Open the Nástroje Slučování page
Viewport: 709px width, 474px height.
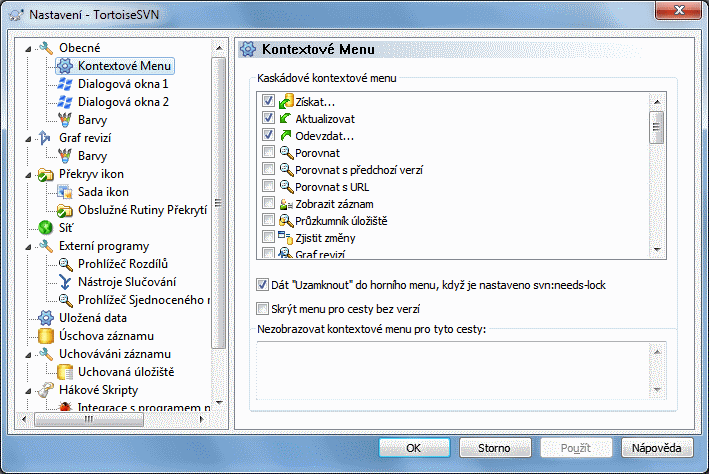coord(127,282)
